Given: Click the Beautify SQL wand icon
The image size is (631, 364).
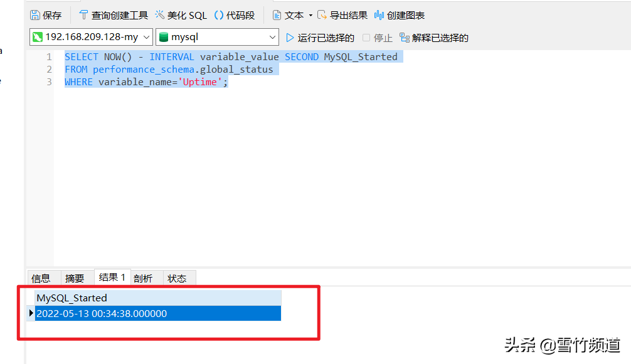Looking at the screenshot, I should pyautogui.click(x=160, y=15).
